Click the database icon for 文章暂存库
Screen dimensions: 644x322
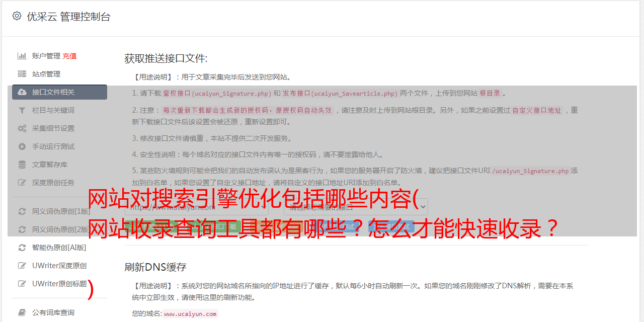tap(22, 165)
